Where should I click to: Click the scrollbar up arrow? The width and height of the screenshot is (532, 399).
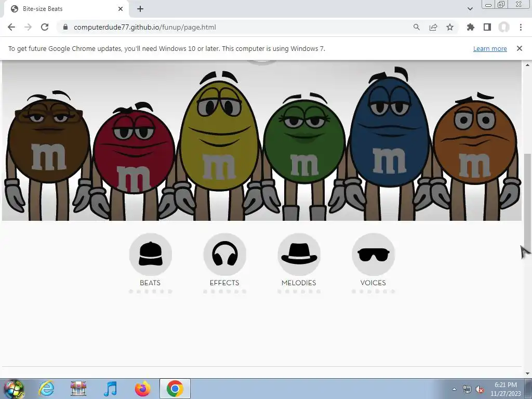tap(528, 65)
